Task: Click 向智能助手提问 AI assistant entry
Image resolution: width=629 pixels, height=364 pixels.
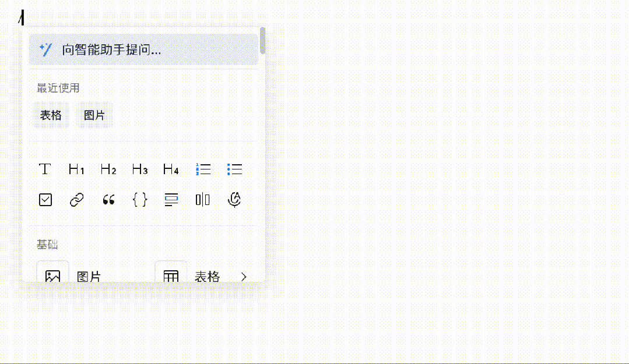Action: pos(143,50)
